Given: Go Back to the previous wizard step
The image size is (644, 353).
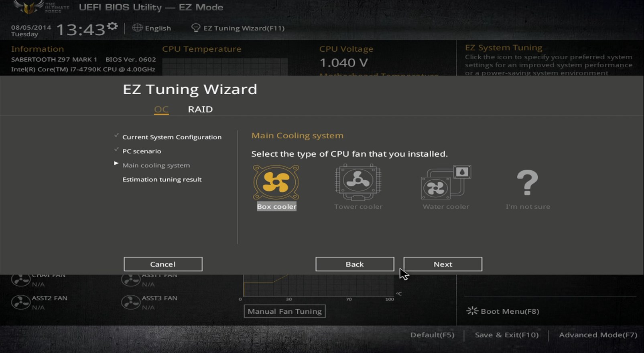Looking at the screenshot, I should coord(355,264).
